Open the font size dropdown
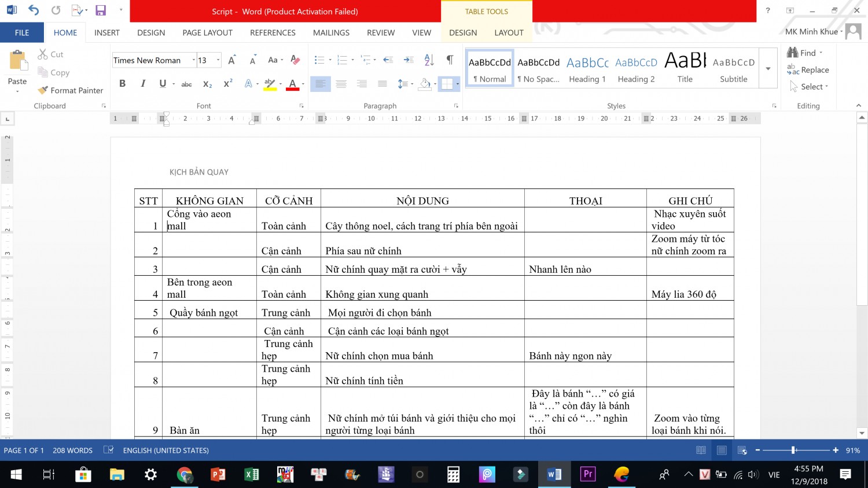The width and height of the screenshot is (868, 488). [218, 60]
